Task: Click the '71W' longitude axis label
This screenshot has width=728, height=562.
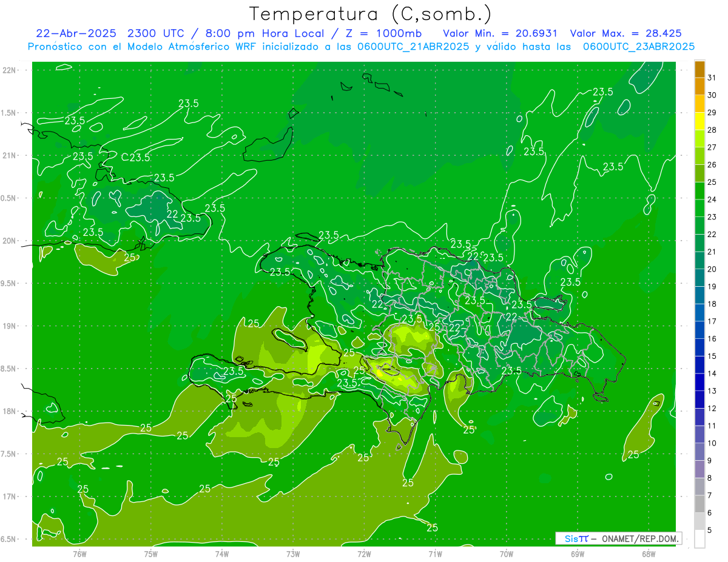Action: coord(435,554)
